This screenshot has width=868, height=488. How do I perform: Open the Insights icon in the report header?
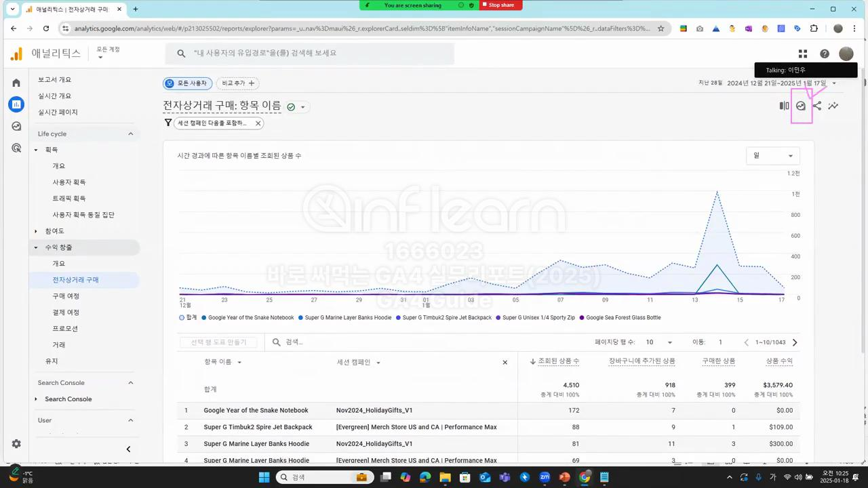click(801, 106)
